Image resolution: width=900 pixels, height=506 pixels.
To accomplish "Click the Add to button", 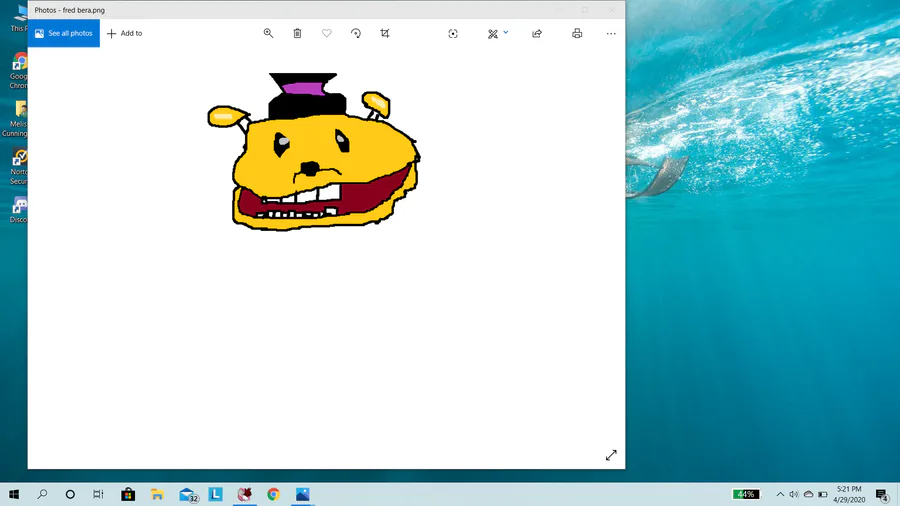I will pos(125,33).
